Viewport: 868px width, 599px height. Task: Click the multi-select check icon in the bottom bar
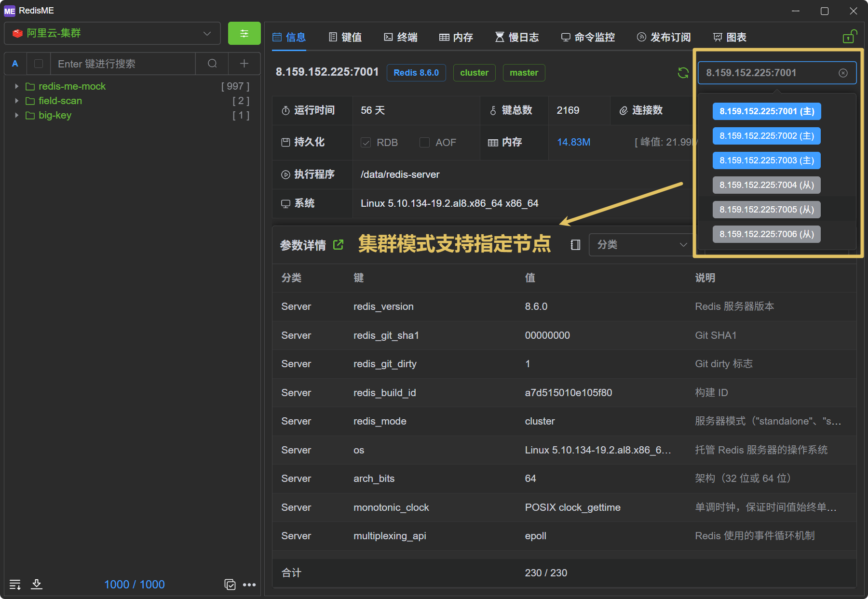click(x=230, y=585)
